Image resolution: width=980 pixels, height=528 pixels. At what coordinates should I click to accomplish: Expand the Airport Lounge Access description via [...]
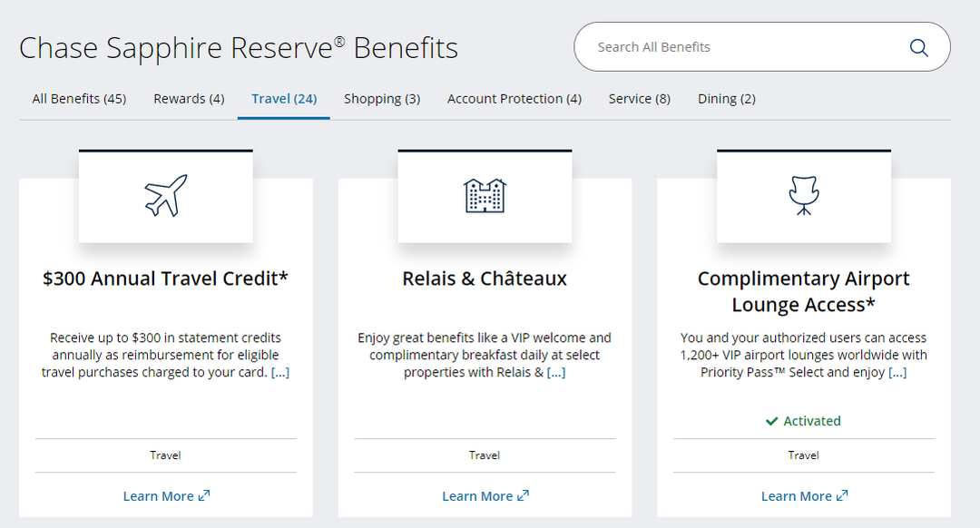point(897,372)
